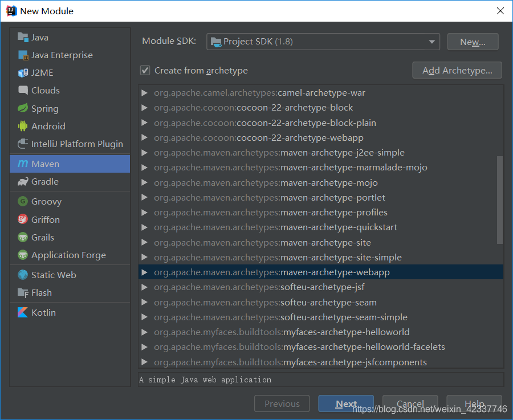Click the Add Archetype... button
513x420 pixels.
457,70
